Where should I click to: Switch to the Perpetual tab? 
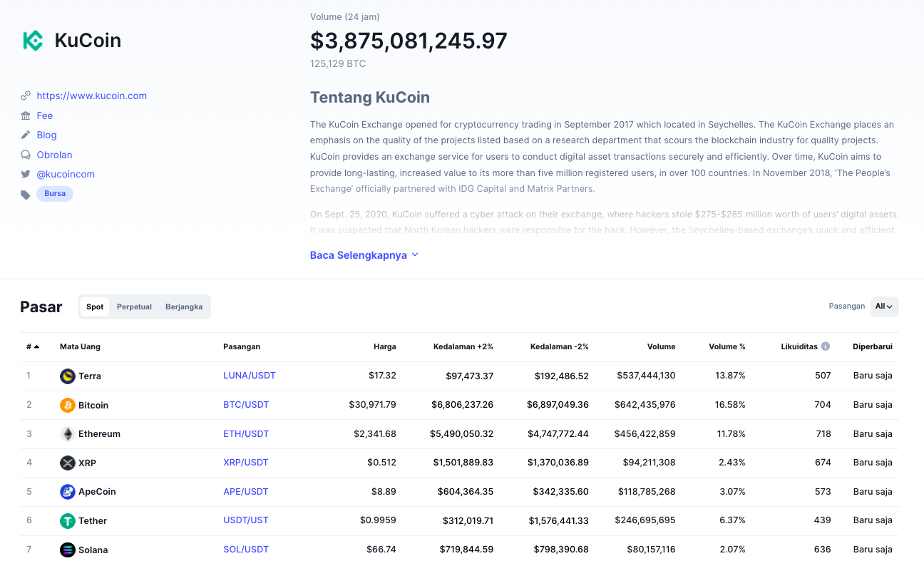135,307
